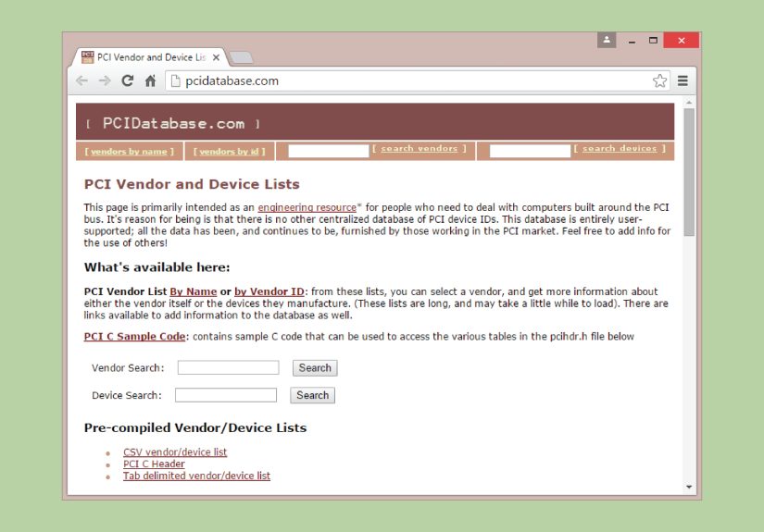764x532 pixels.
Task: Open the PCI C Header link
Action: pos(154,464)
